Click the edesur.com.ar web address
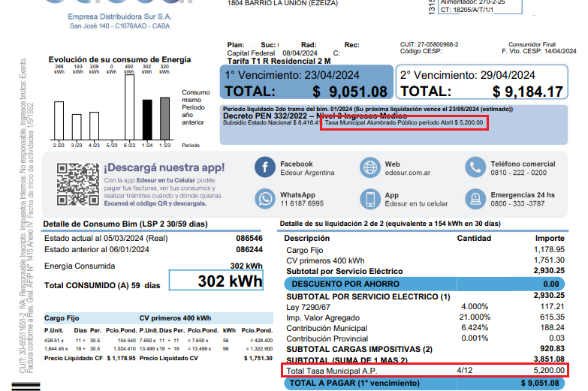Viewport: 588px width, 391px height. point(407,173)
